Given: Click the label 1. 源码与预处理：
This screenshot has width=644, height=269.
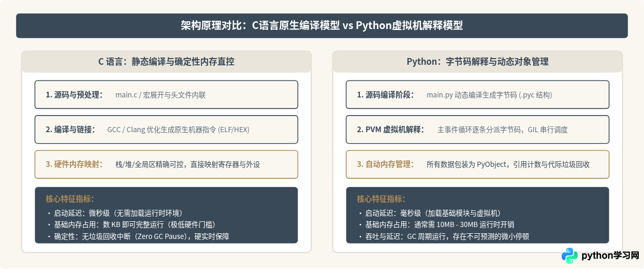Looking at the screenshot, I should point(75,94).
